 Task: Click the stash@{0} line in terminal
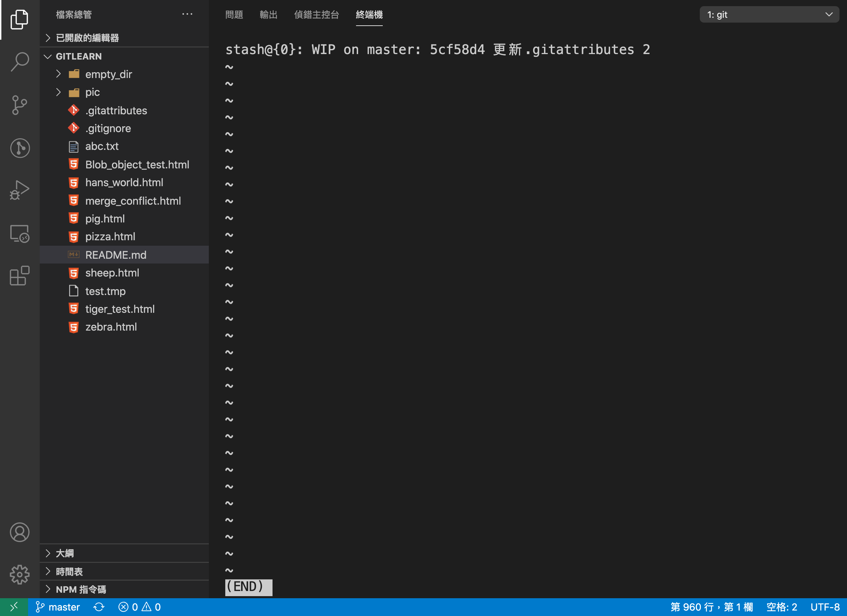click(438, 49)
